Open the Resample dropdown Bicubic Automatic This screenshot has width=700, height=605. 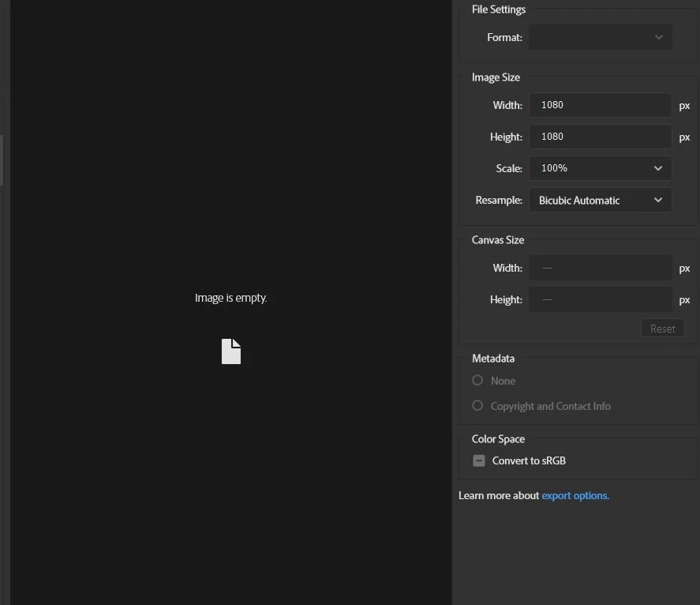coord(600,200)
